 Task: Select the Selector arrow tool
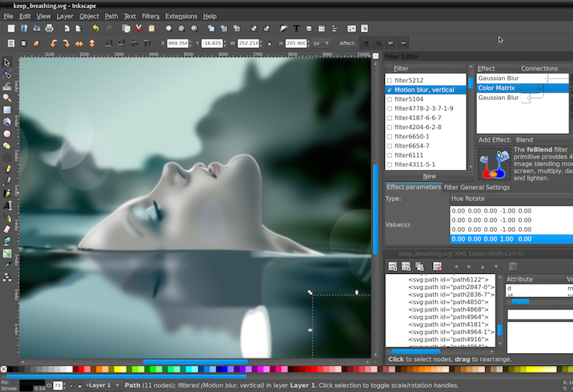(x=7, y=62)
